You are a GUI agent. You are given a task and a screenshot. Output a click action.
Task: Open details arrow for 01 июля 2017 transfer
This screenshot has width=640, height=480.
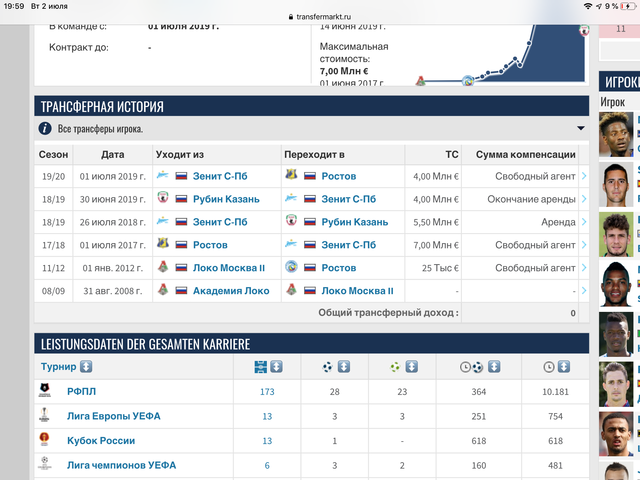click(x=584, y=244)
